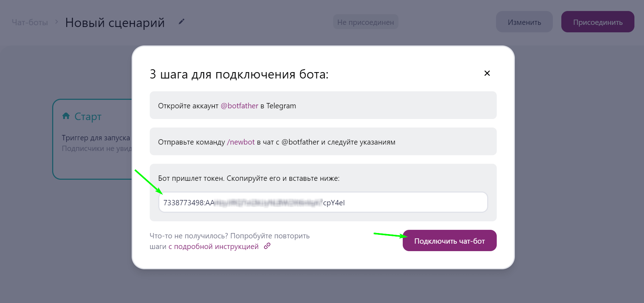Screen dimensions: 644x303
Task: Click Триггер для запуска text
Action: [96, 138]
